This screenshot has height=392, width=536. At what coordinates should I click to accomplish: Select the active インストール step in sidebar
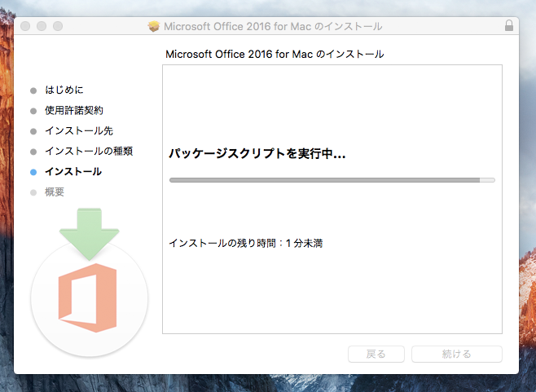point(73,172)
